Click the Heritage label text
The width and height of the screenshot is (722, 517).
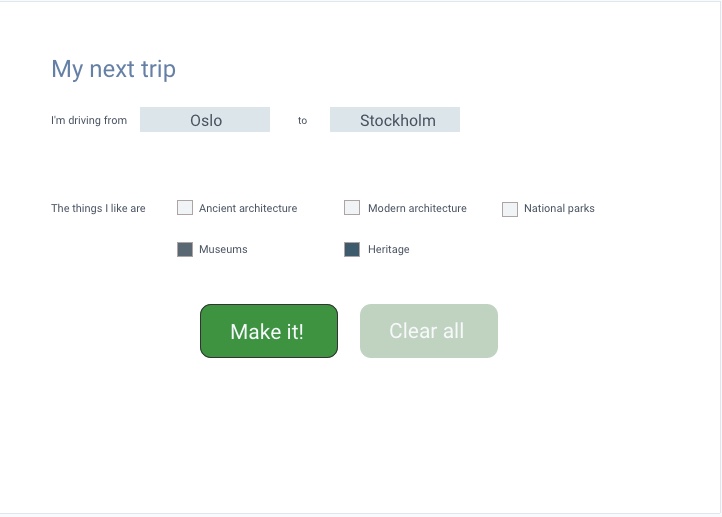[388, 249]
